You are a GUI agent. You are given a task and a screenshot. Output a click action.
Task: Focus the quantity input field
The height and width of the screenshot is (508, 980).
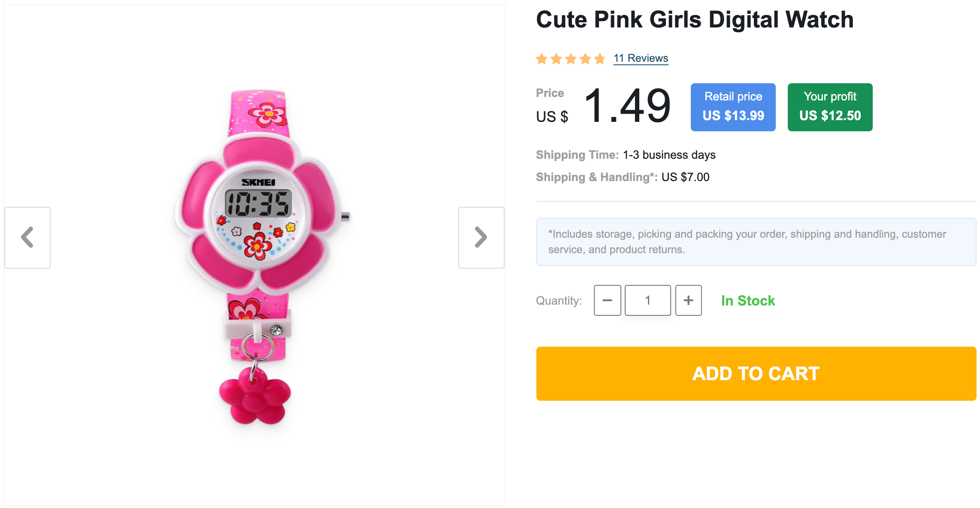click(647, 300)
